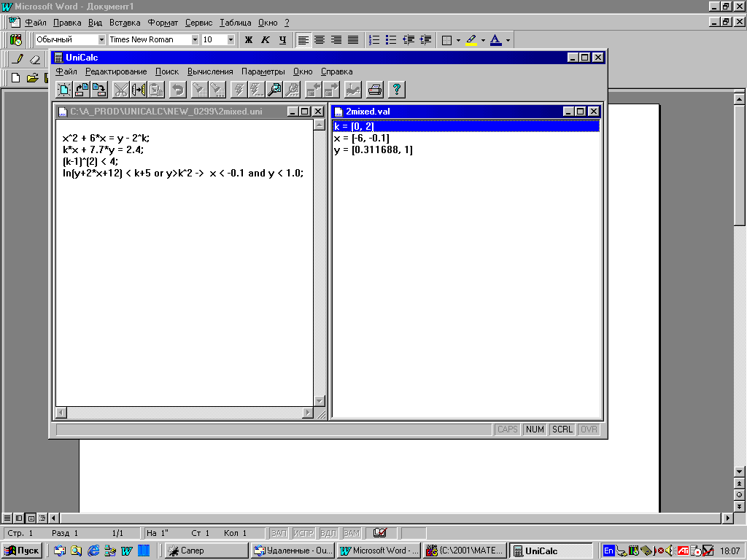Screen dimensions: 747x560
Task: Click the Word open folder icon
Action: [32, 77]
